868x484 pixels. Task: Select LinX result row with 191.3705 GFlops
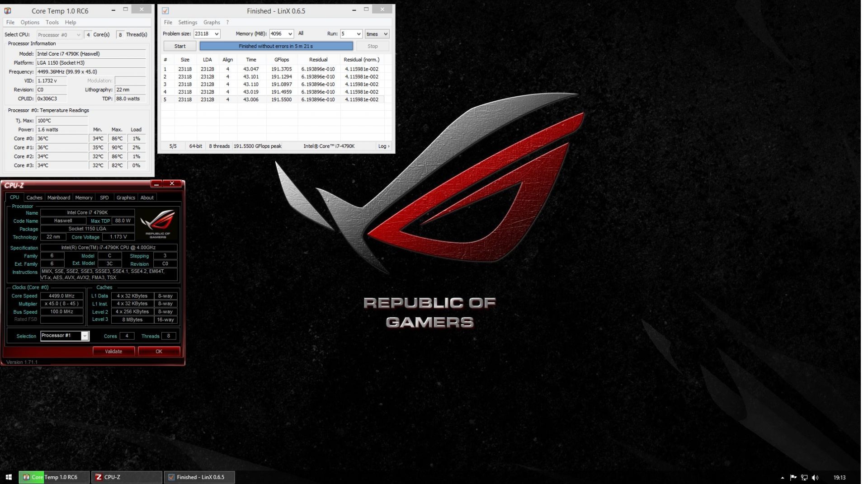273,69
